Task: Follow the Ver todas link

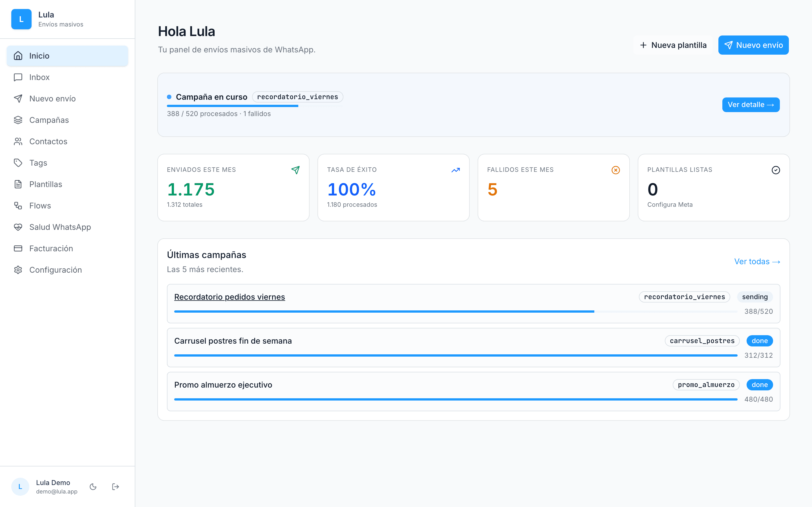Action: (x=757, y=262)
